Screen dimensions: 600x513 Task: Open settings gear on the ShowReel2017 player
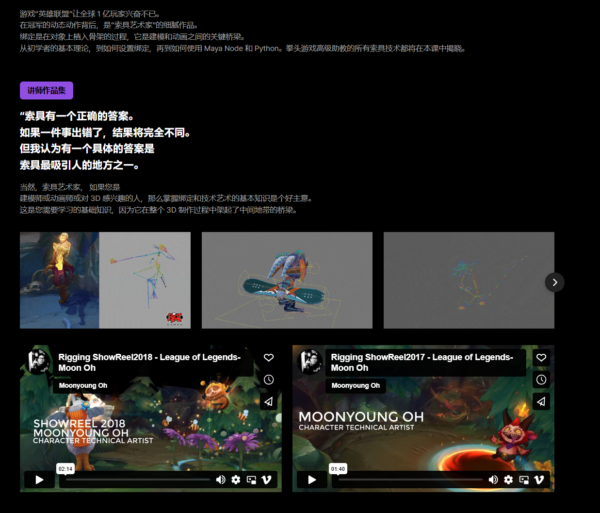[508, 480]
